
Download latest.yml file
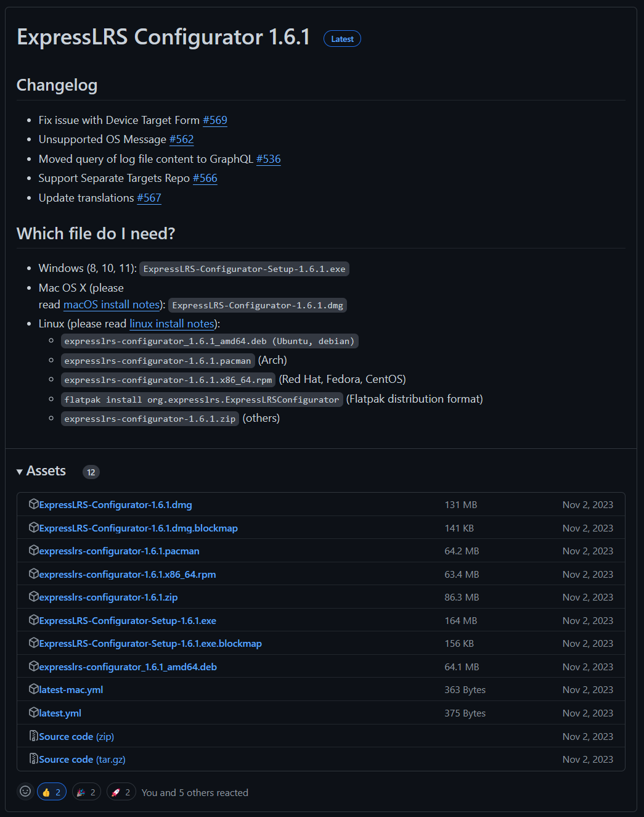(x=60, y=713)
